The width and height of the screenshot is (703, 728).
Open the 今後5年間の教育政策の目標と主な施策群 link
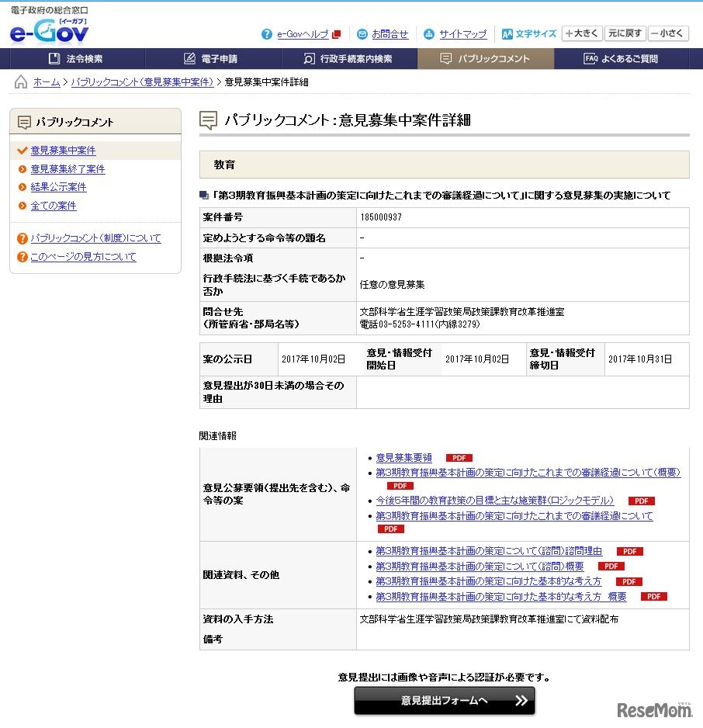coord(494,501)
